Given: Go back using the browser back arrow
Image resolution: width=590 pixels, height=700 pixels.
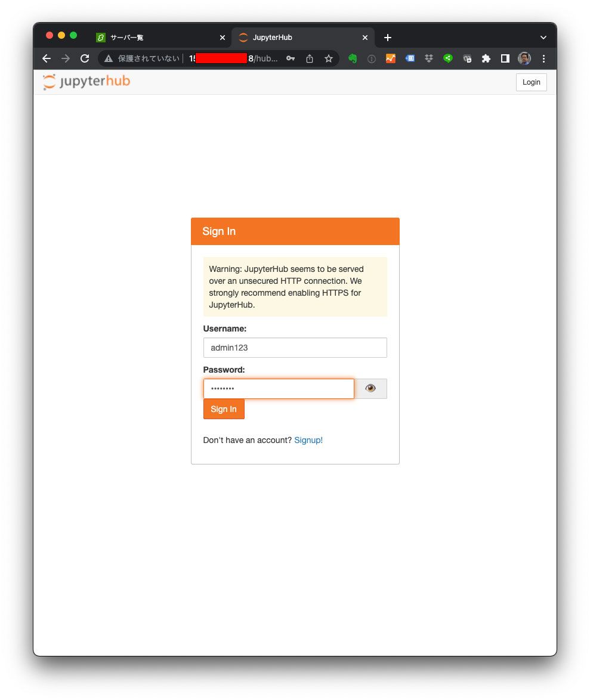Looking at the screenshot, I should (x=47, y=58).
